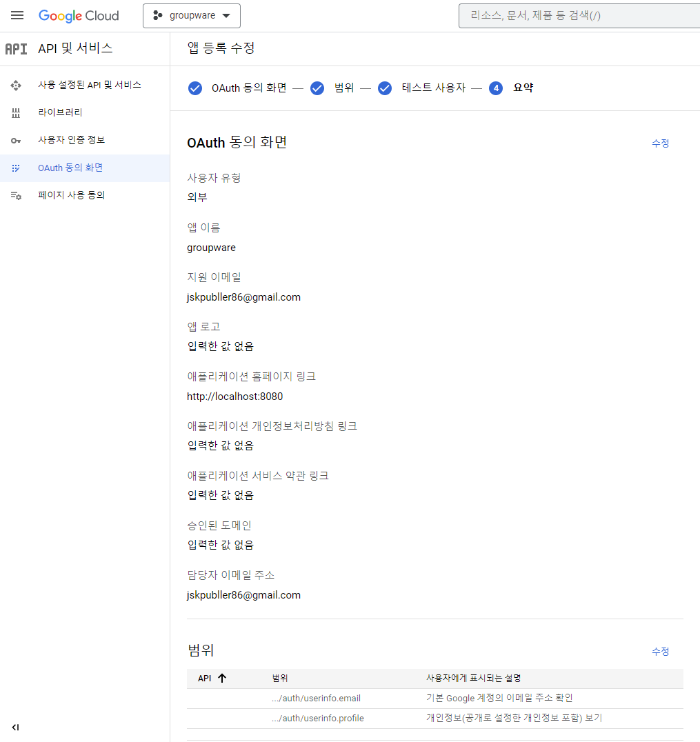Select the OAuth 동의 화면 sidebar icon
Image resolution: width=700 pixels, height=742 pixels.
point(15,168)
